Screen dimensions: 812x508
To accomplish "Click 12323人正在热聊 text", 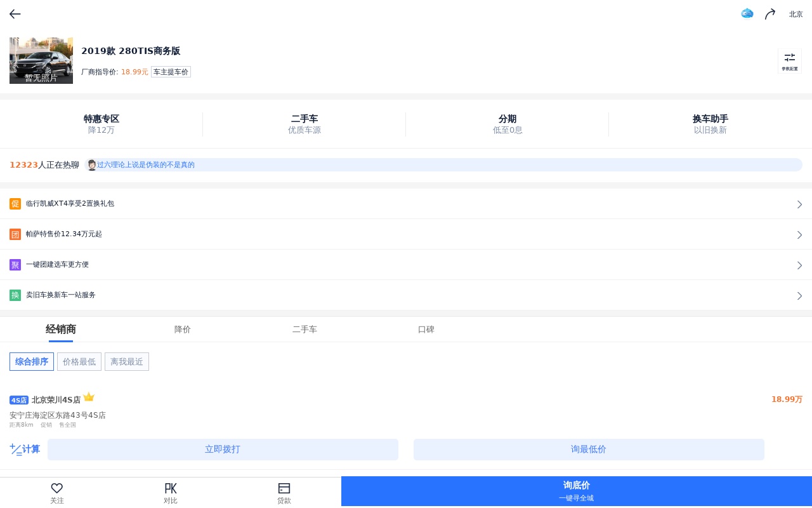I will (x=44, y=165).
